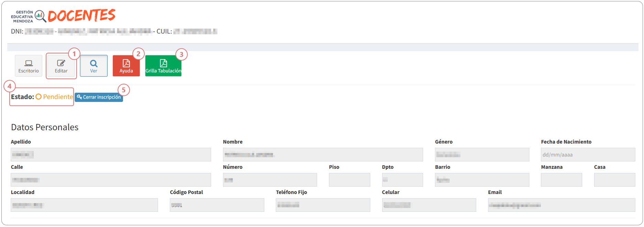644x227 pixels.
Task: Focus the Apellido input field
Action: tap(111, 155)
